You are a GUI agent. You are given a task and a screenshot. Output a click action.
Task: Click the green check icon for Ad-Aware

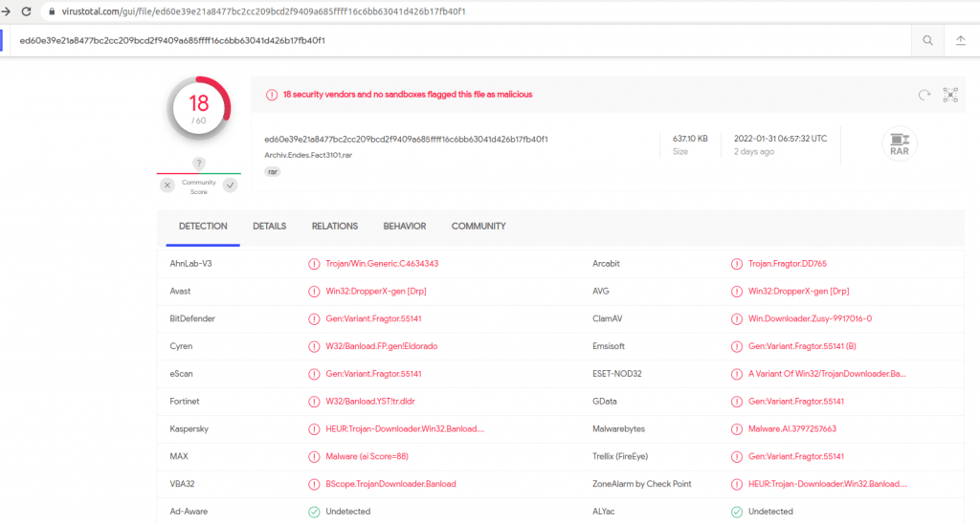314,512
